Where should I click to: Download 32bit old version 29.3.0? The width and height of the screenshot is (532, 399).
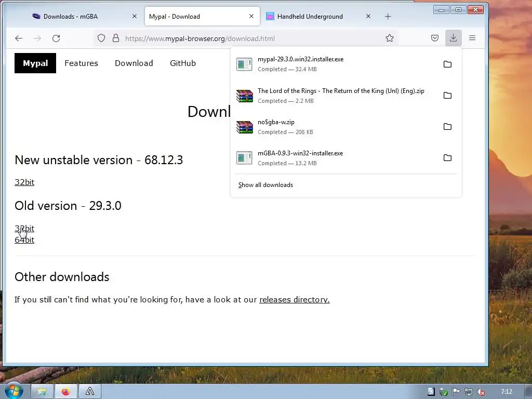coord(24,229)
